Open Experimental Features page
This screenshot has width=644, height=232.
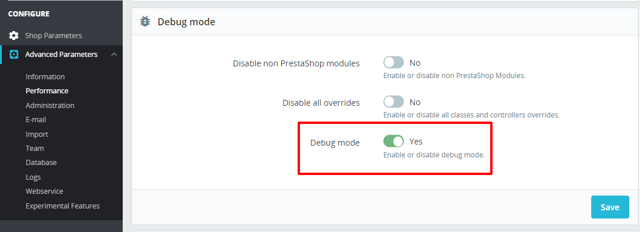pyautogui.click(x=62, y=206)
